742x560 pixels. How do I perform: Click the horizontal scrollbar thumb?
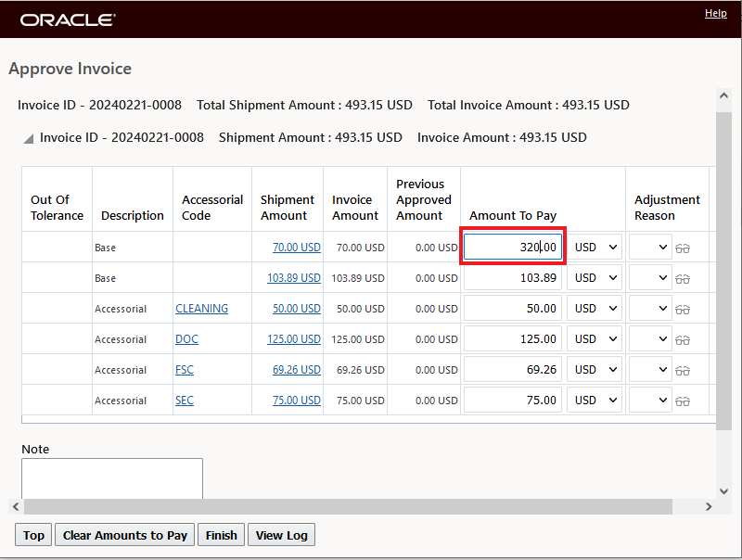(x=349, y=506)
